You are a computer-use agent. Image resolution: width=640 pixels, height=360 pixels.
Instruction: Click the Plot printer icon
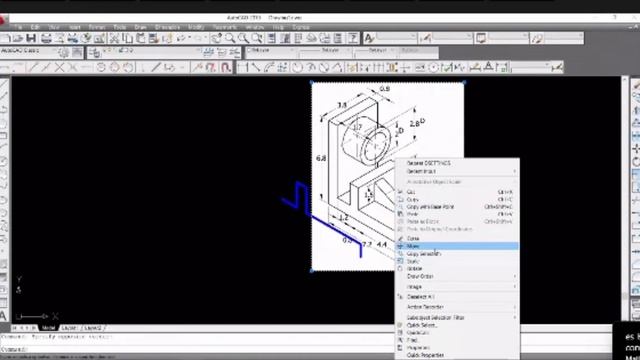(x=46, y=38)
